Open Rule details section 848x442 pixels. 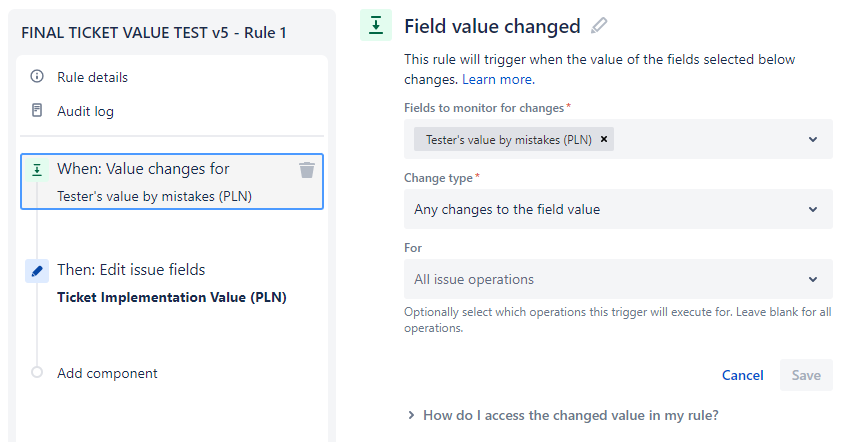coord(92,77)
